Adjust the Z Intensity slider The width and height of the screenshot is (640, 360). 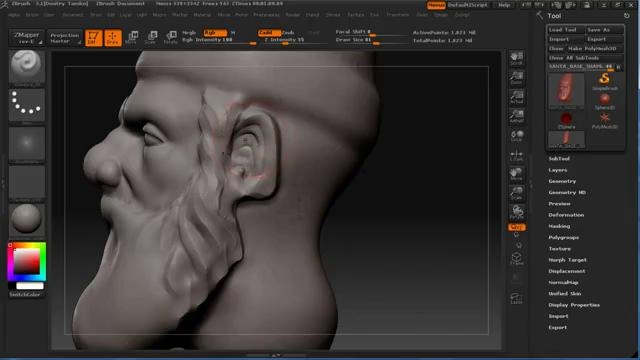click(292, 40)
